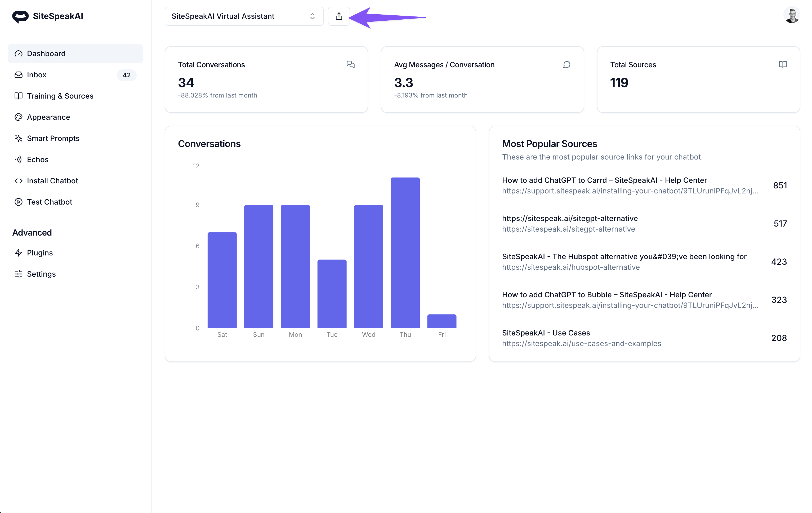This screenshot has height=513, width=812.
Task: Click the Thursday bar in Conversations chart
Action: (405, 253)
